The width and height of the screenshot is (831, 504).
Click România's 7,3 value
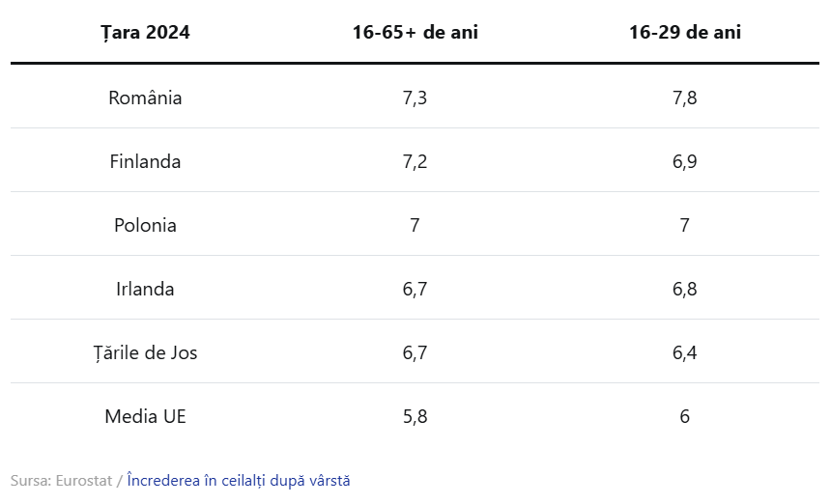415,98
